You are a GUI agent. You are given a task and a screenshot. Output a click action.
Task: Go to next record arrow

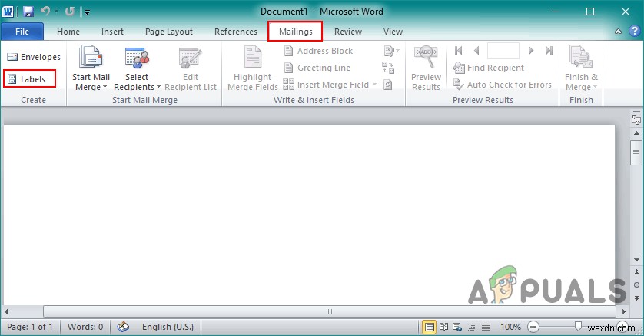[530, 51]
